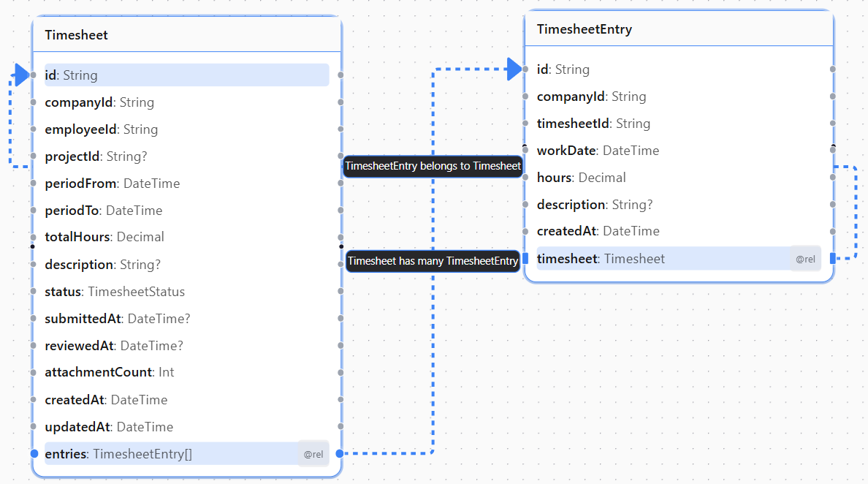This screenshot has width=868, height=484.
Task: Select status: TimesheetStatus field
Action: tap(187, 291)
